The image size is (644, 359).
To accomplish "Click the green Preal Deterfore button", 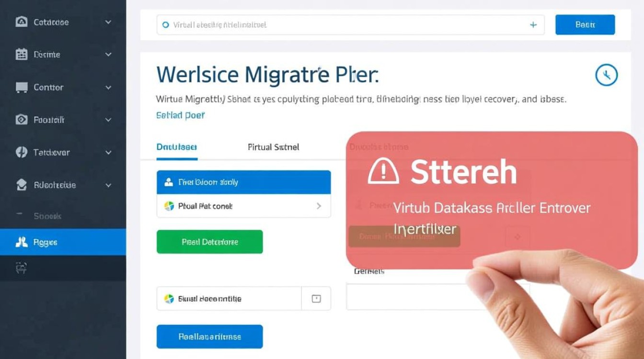I will (210, 242).
